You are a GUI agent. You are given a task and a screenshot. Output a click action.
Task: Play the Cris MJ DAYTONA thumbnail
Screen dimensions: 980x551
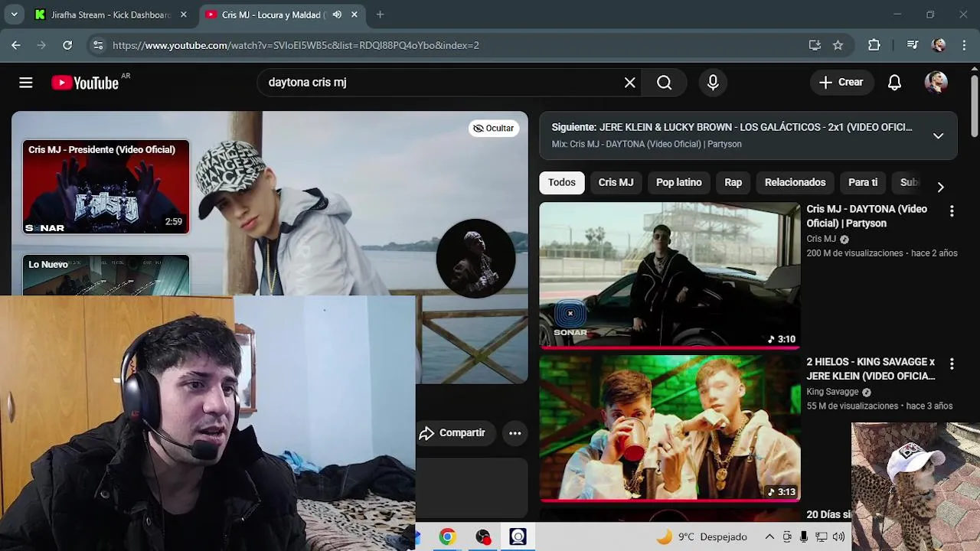point(670,275)
